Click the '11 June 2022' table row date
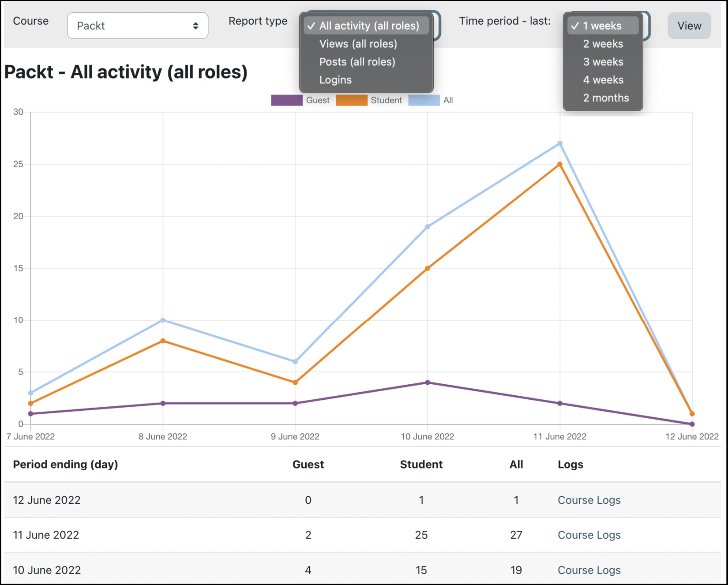 [x=46, y=535]
